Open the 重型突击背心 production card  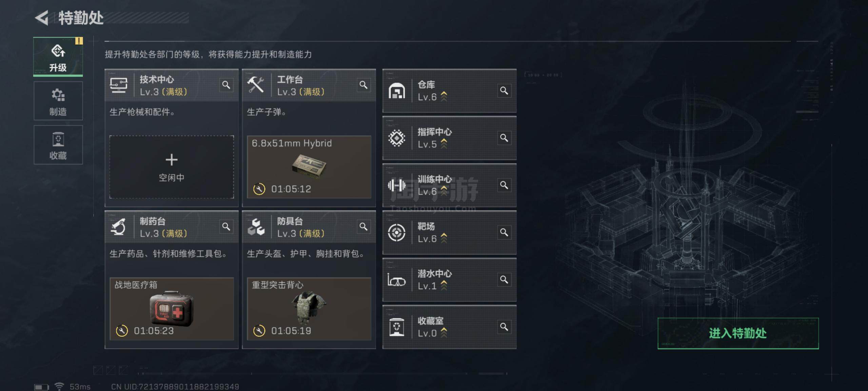click(309, 309)
